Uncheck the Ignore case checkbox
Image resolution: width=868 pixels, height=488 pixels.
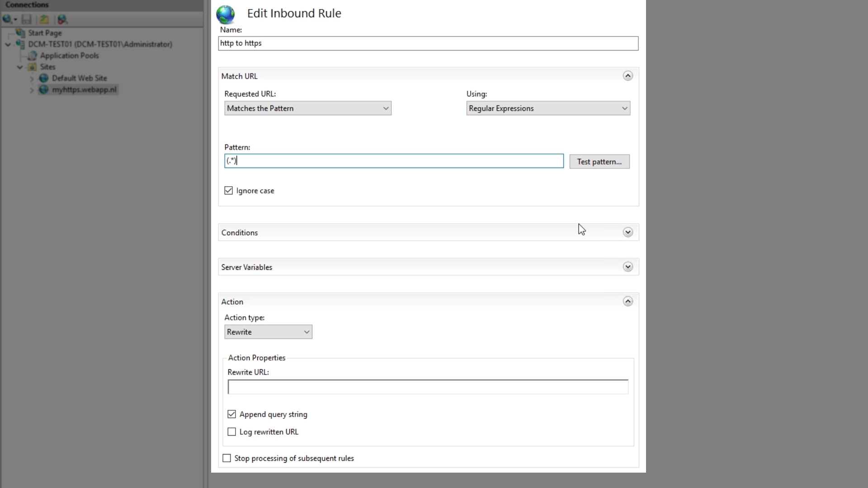click(x=229, y=191)
